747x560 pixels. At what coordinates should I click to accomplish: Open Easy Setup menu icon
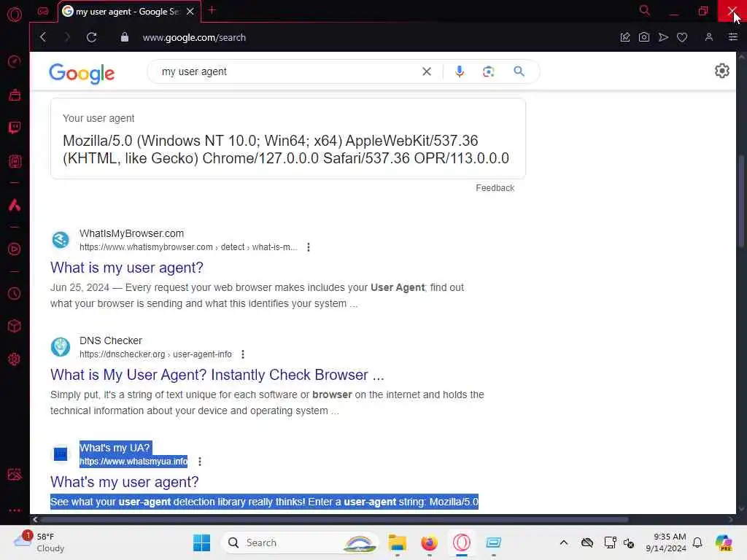pos(733,37)
